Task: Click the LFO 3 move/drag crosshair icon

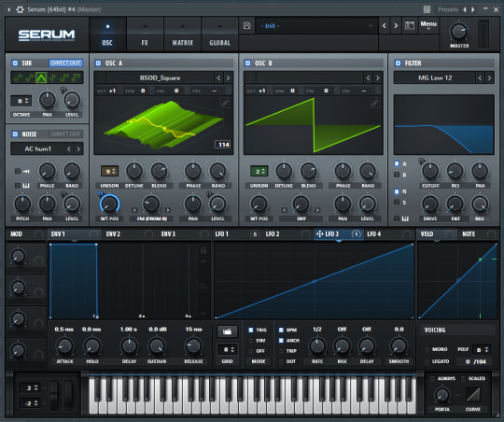Action: pyautogui.click(x=319, y=233)
